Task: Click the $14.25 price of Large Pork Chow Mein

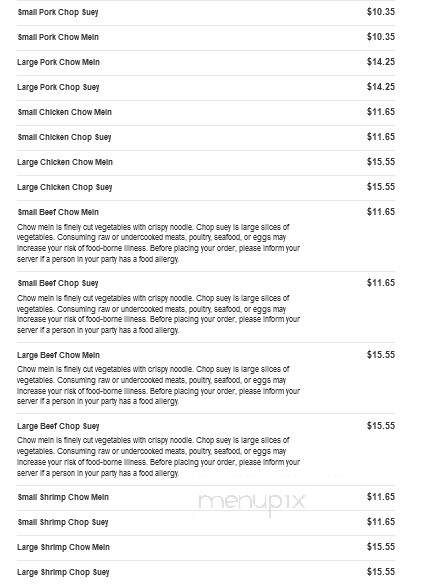Action: click(x=381, y=62)
